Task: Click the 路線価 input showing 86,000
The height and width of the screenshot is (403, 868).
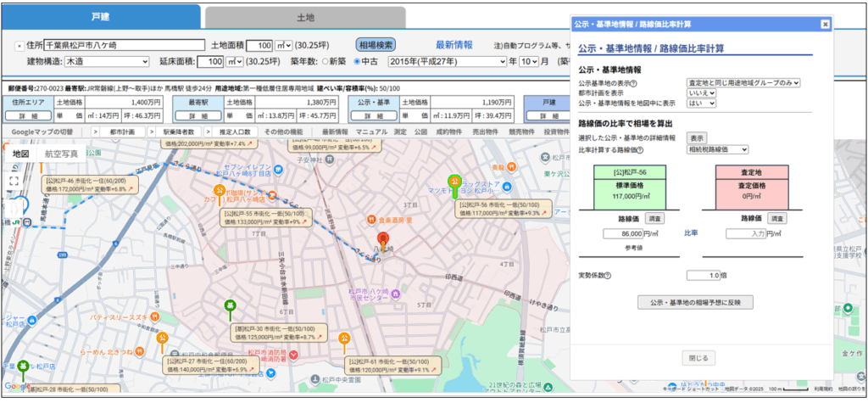Action: coord(631,233)
